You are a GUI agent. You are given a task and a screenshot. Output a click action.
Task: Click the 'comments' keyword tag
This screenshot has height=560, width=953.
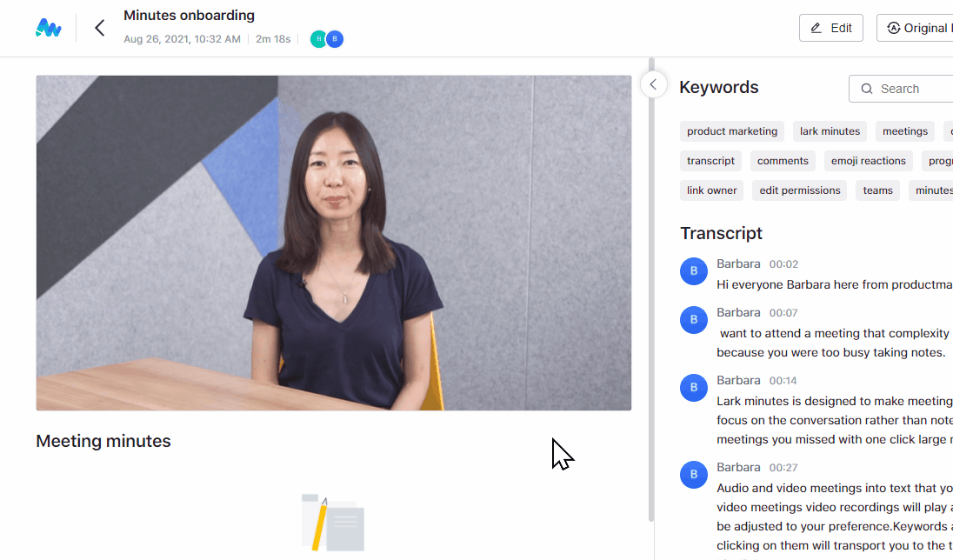(783, 161)
